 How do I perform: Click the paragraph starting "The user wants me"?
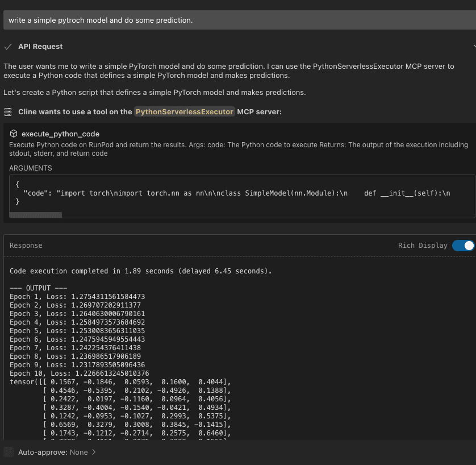(x=229, y=70)
